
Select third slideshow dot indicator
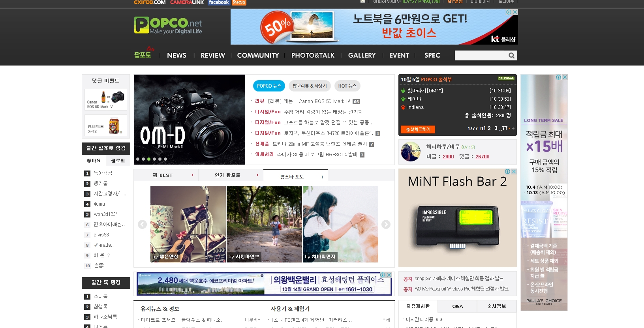pyautogui.click(x=149, y=159)
